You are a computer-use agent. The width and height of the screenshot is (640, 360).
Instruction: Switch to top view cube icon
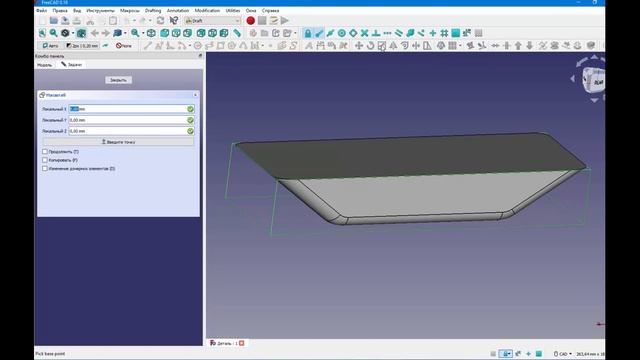(x=176, y=33)
